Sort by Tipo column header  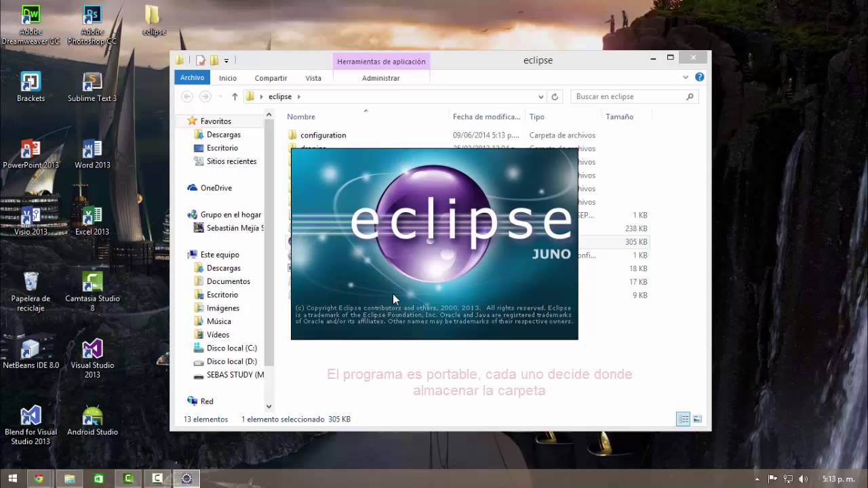(563, 117)
